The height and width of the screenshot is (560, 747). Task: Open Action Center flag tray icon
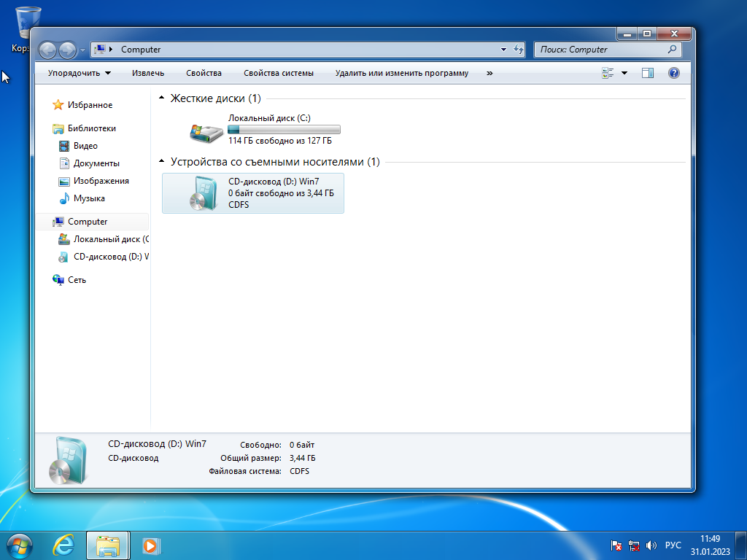[616, 545]
